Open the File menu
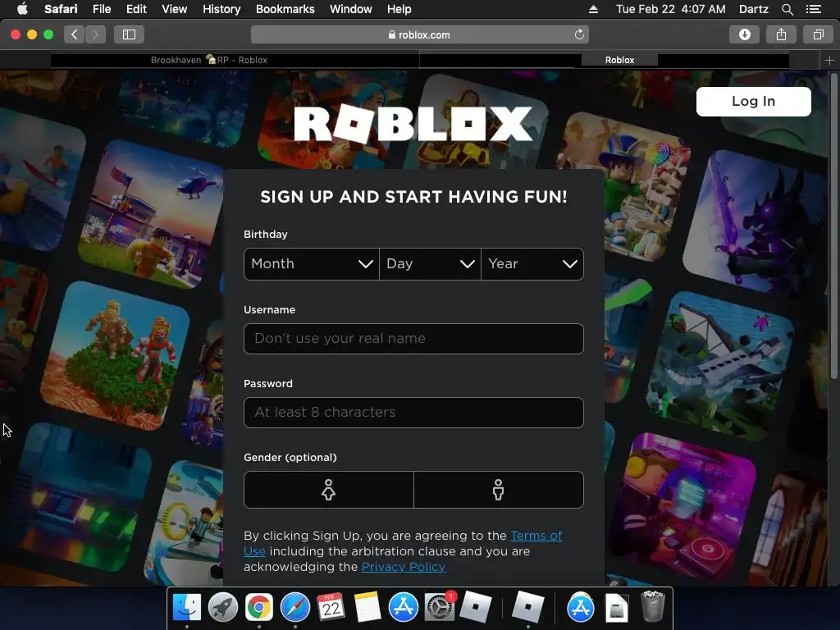This screenshot has height=630, width=840. [x=101, y=9]
